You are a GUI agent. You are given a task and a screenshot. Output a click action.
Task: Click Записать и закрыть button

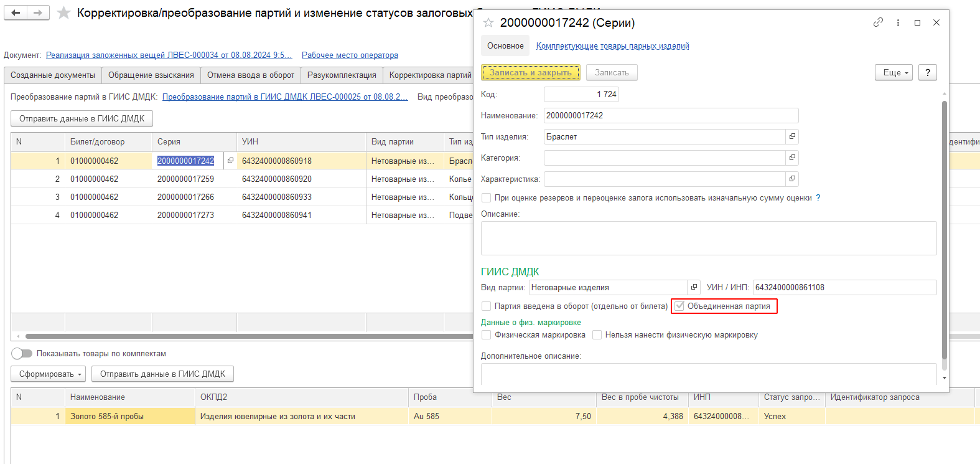pos(531,72)
